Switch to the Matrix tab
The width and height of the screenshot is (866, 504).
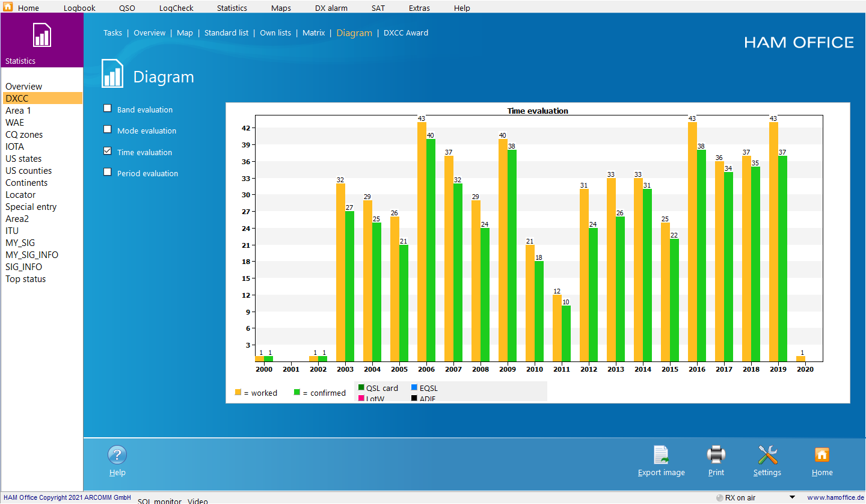click(x=313, y=33)
